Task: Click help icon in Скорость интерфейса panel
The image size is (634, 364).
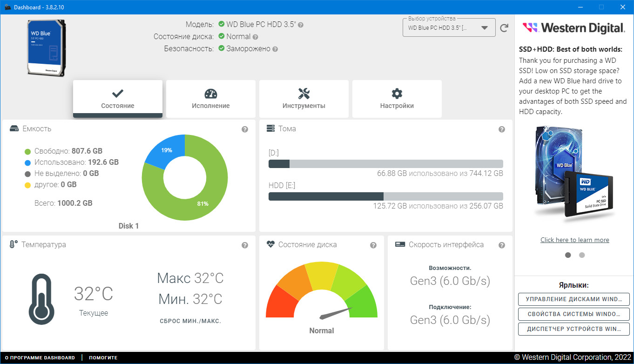Action: [502, 245]
